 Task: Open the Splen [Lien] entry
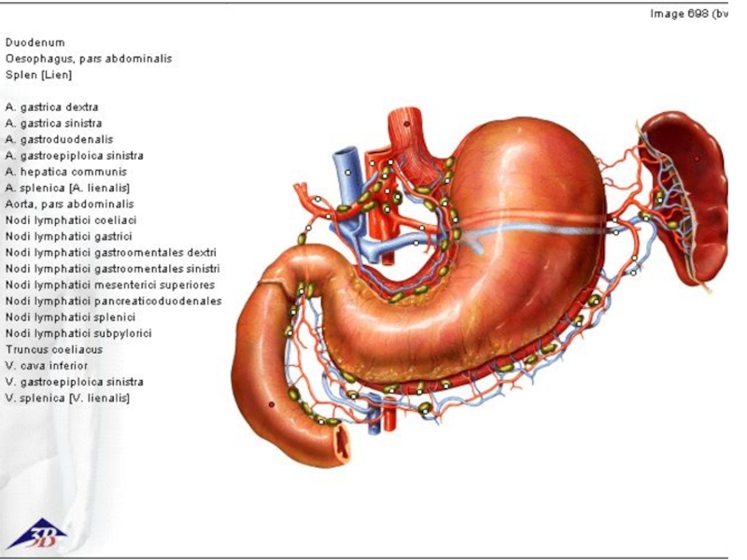point(38,75)
